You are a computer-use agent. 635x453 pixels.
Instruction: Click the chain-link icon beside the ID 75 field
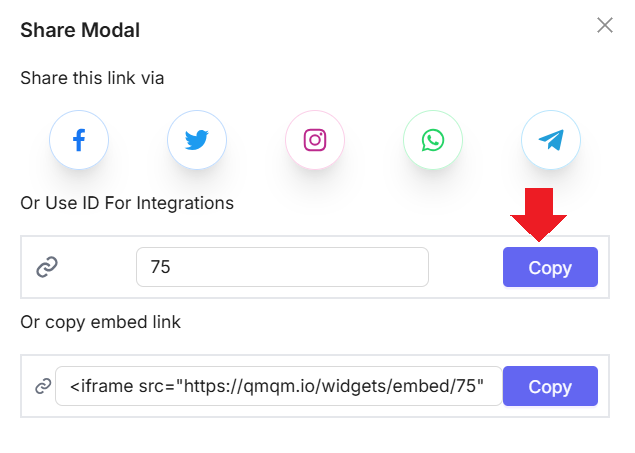point(47,267)
